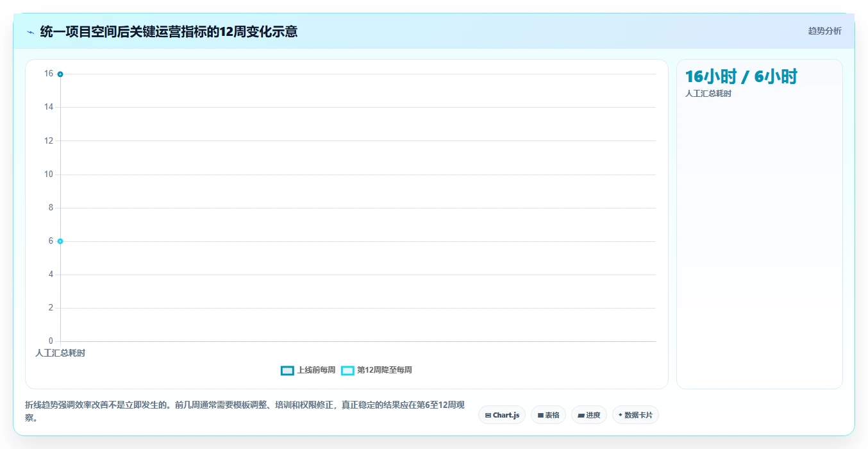Click the Chart.js tag
868x449 pixels.
tap(502, 415)
